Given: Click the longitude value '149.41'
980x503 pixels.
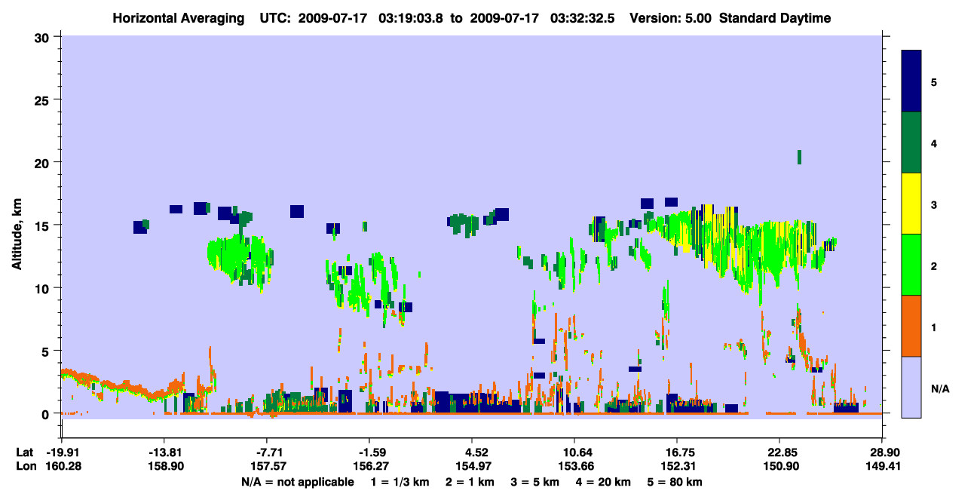Looking at the screenshot, I should 882,466.
